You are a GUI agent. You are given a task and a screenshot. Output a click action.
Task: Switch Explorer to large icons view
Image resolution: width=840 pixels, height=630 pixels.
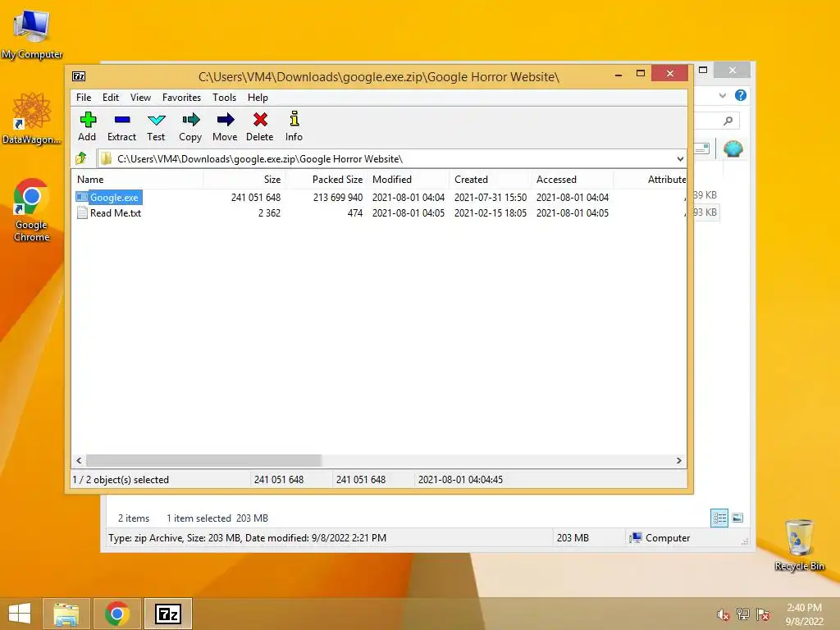pos(737,518)
